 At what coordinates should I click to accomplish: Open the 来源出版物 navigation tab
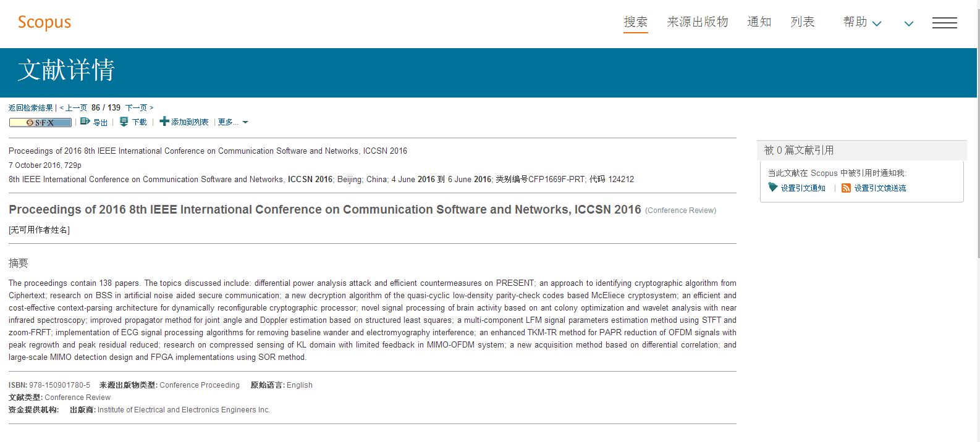click(698, 22)
